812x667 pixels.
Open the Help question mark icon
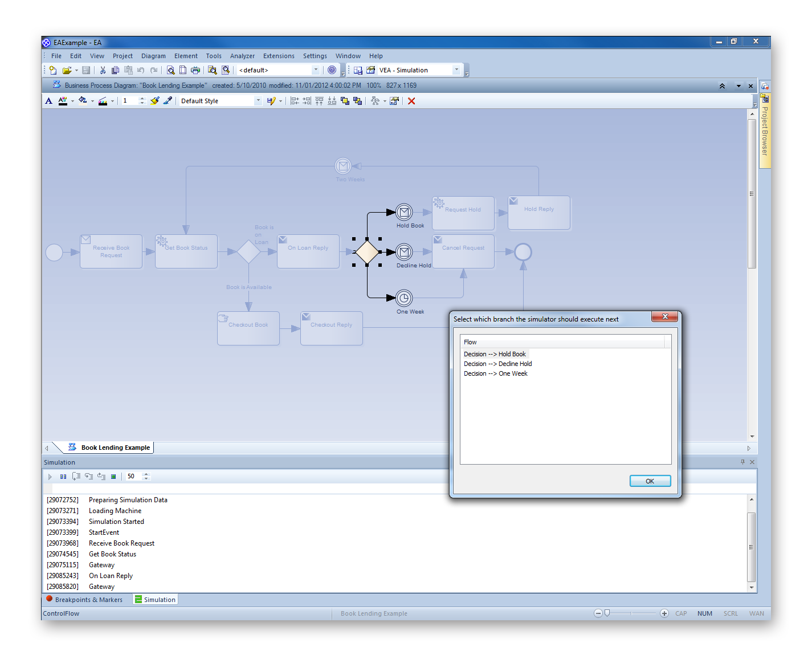(x=332, y=70)
